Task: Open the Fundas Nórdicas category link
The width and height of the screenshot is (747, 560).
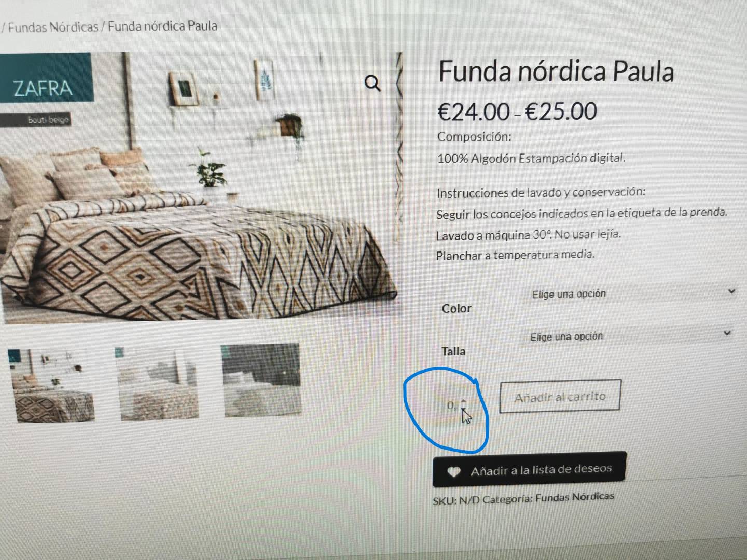Action: 574,497
